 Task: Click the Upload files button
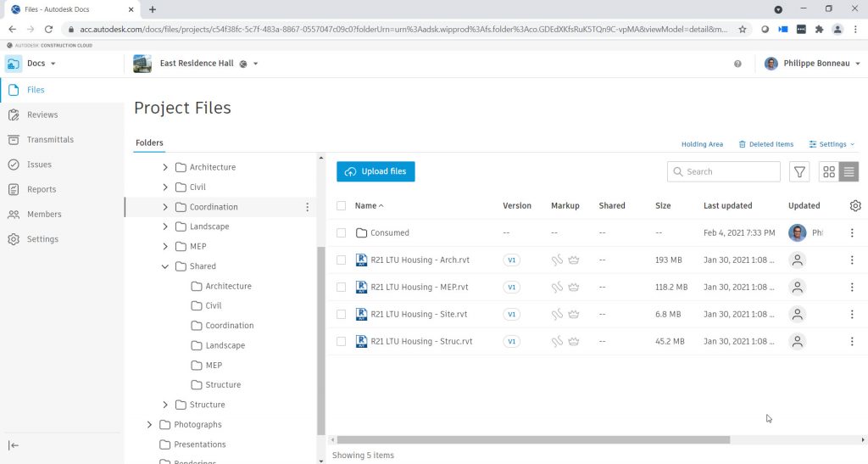point(376,171)
